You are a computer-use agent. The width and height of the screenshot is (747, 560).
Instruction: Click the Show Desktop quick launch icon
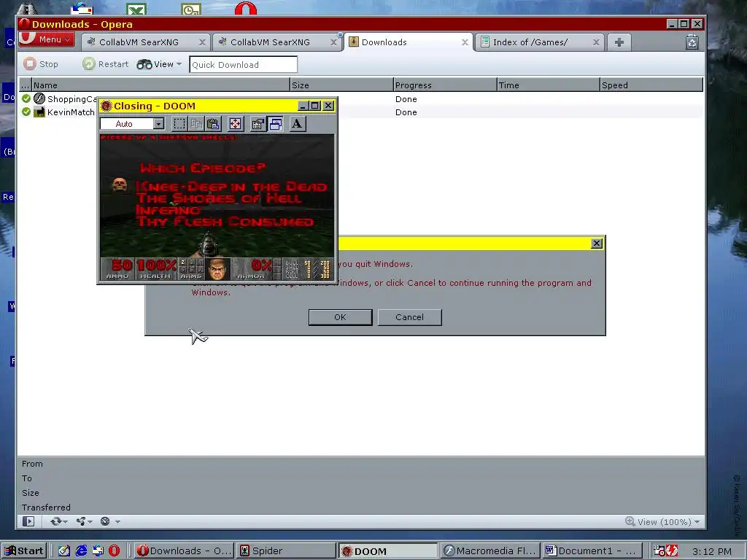pyautogui.click(x=64, y=551)
